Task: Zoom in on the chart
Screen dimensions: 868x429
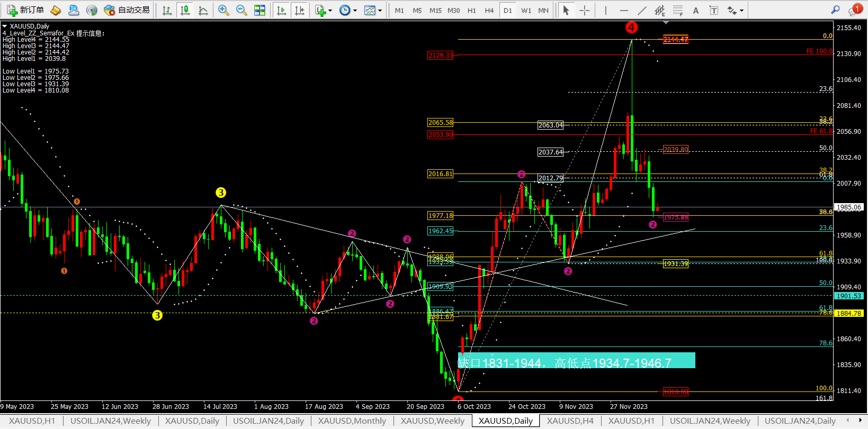Action: [x=223, y=10]
